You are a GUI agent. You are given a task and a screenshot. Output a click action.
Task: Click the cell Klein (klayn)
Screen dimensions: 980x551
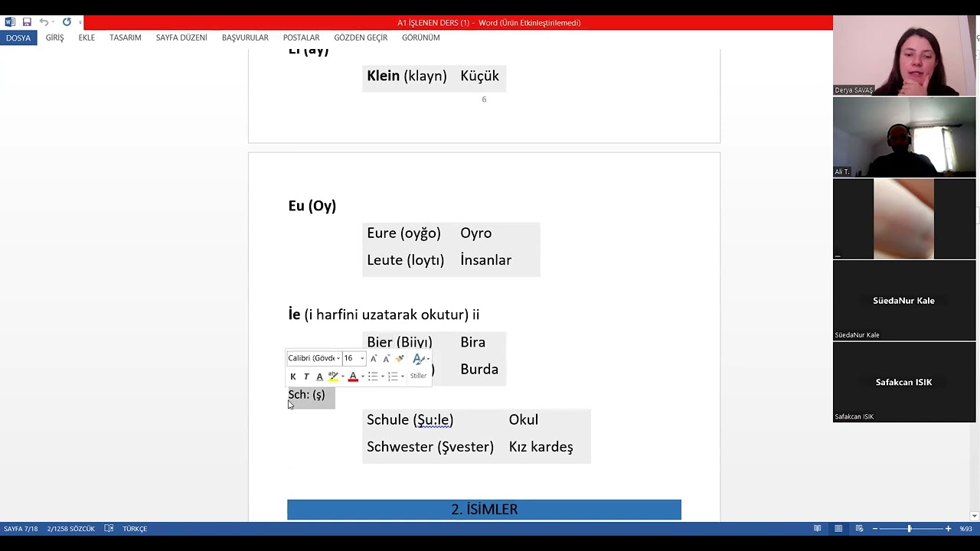pos(407,76)
